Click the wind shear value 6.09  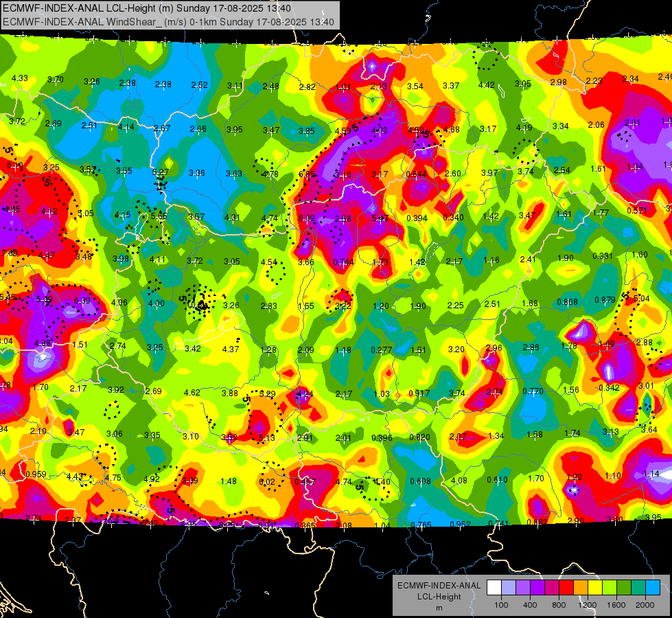306,218
